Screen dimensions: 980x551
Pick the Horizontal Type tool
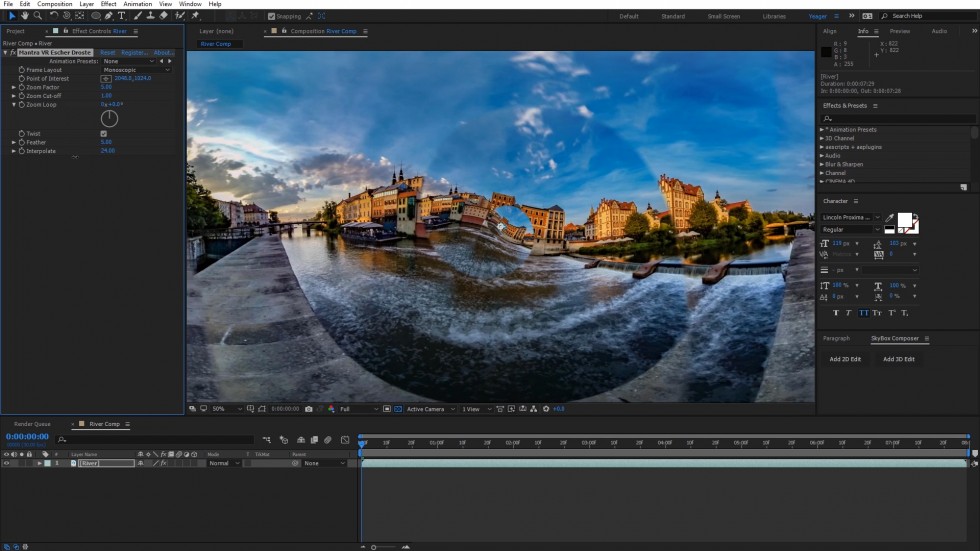tap(122, 16)
